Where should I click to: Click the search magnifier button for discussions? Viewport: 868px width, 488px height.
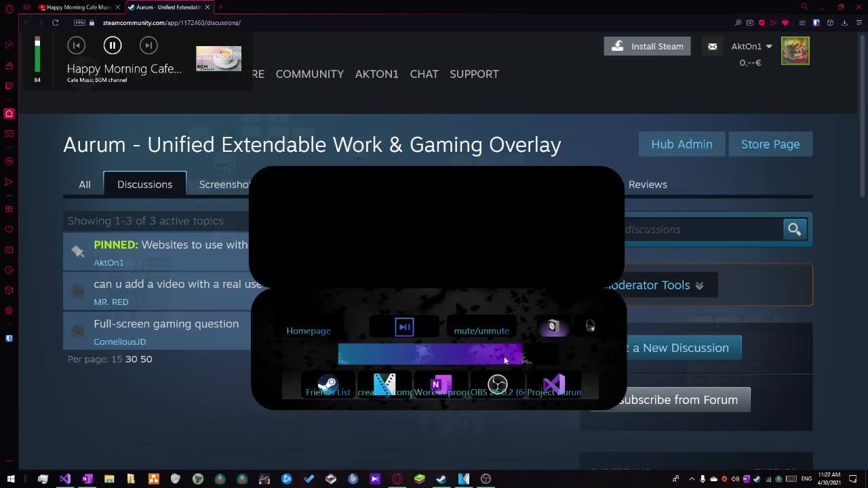point(794,229)
